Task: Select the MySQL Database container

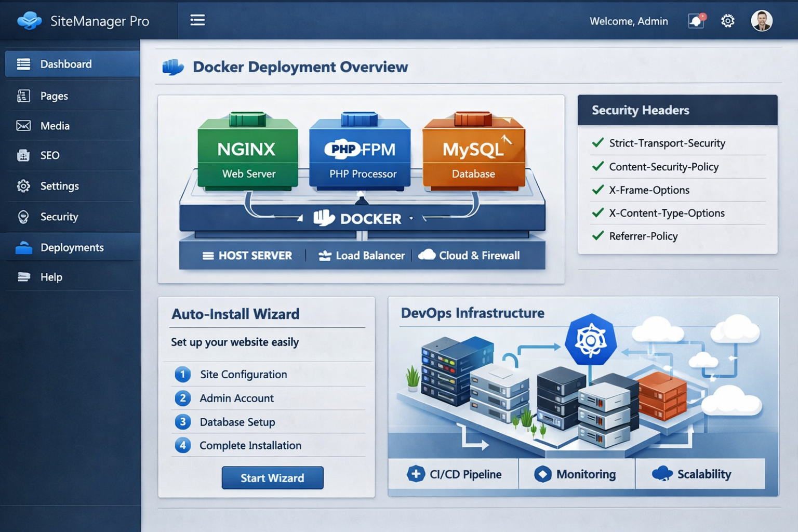Action: pyautogui.click(x=473, y=154)
